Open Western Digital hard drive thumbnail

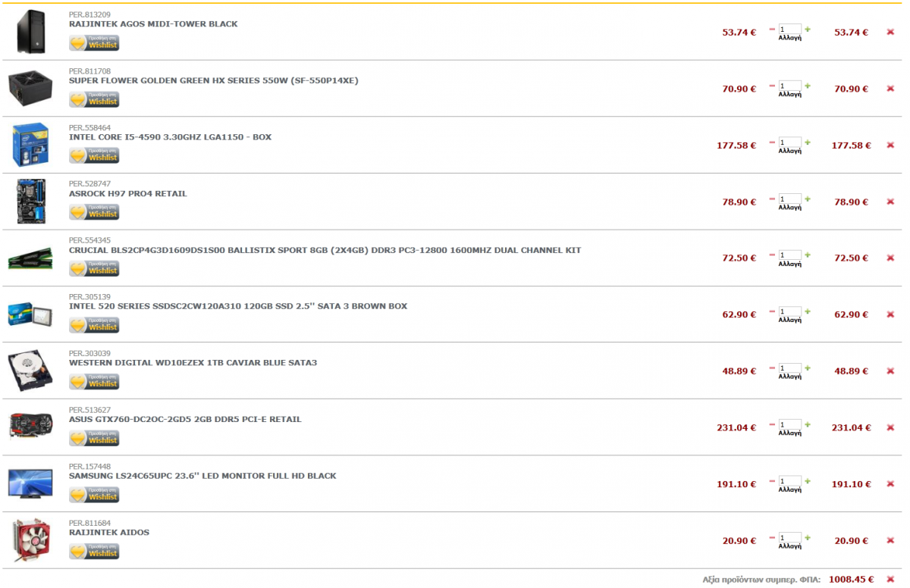[30, 371]
